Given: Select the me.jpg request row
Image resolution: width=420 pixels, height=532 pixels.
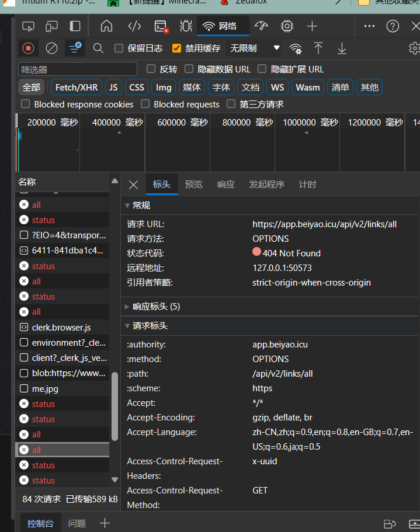Looking at the screenshot, I should [63, 388].
